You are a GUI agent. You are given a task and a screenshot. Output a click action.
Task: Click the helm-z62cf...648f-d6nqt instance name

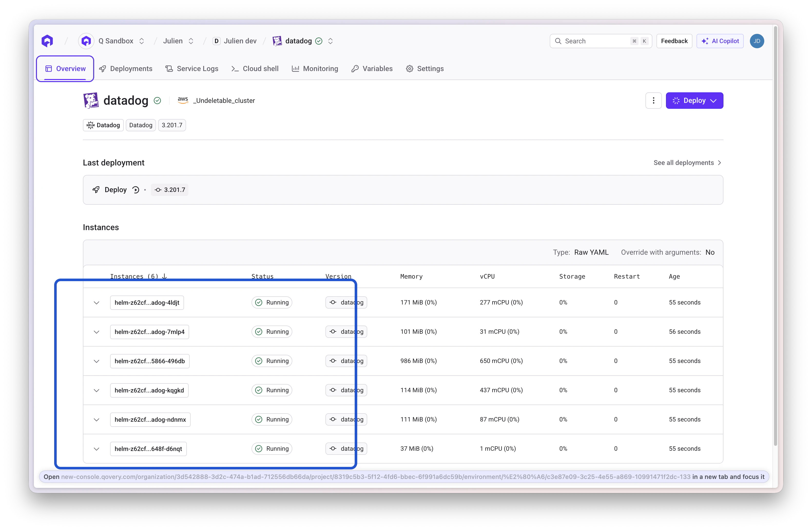click(x=148, y=449)
